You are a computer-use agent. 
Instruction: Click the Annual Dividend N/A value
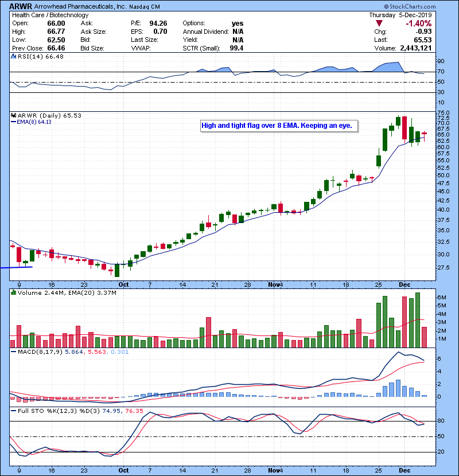coord(238,32)
